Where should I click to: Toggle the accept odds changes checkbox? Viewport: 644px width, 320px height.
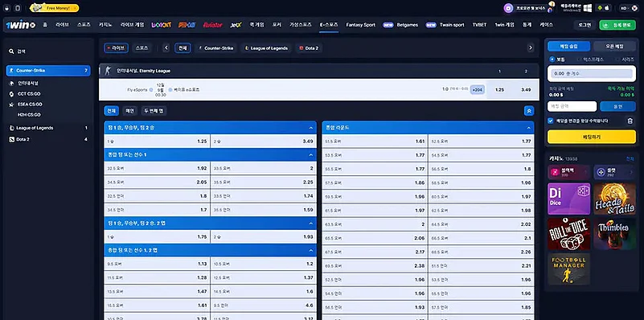pos(551,121)
